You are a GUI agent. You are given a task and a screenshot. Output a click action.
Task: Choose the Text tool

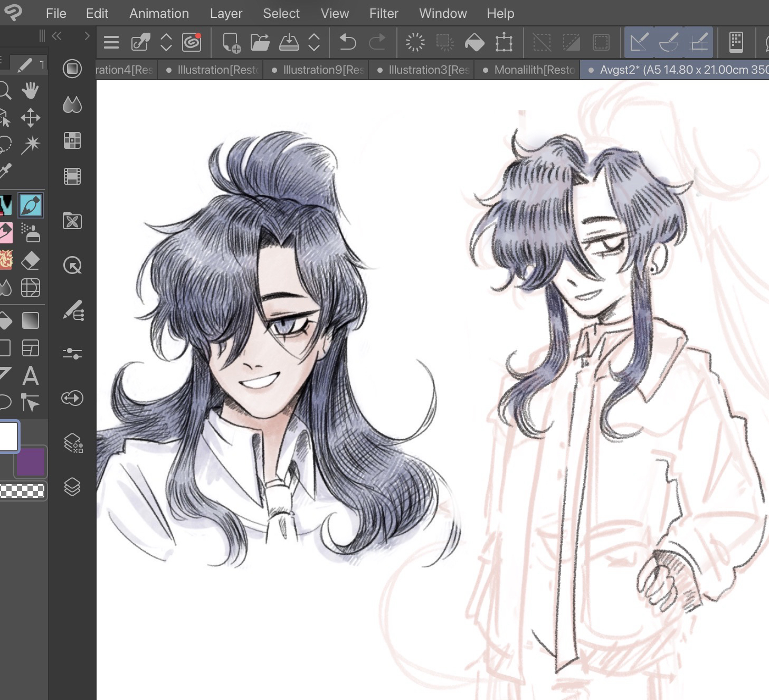[31, 376]
